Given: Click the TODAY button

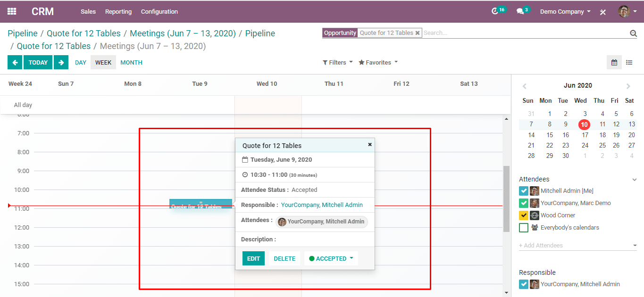Looking at the screenshot, I should click(38, 62).
